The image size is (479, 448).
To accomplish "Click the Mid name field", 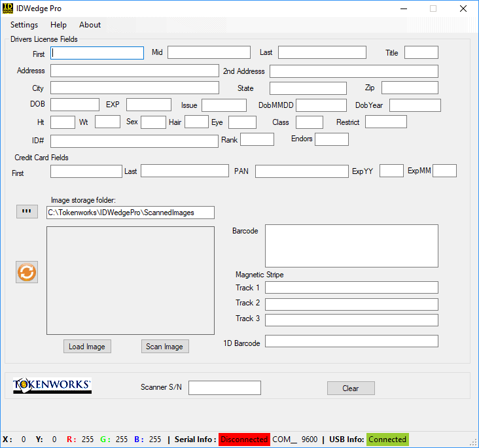I will 209,52.
